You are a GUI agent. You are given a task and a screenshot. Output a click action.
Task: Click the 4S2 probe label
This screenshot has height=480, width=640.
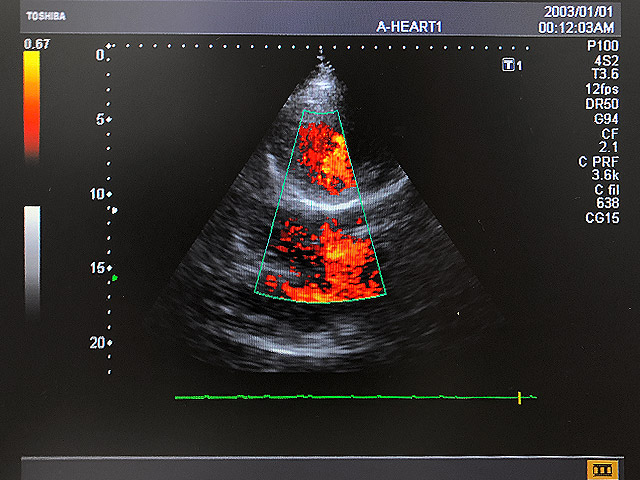coord(606,61)
